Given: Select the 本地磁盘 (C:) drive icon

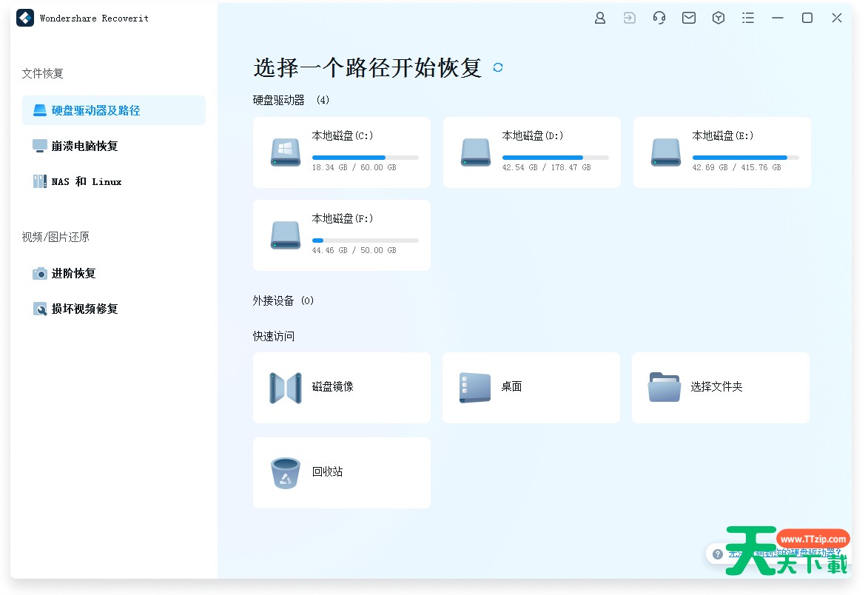Looking at the screenshot, I should (286, 152).
